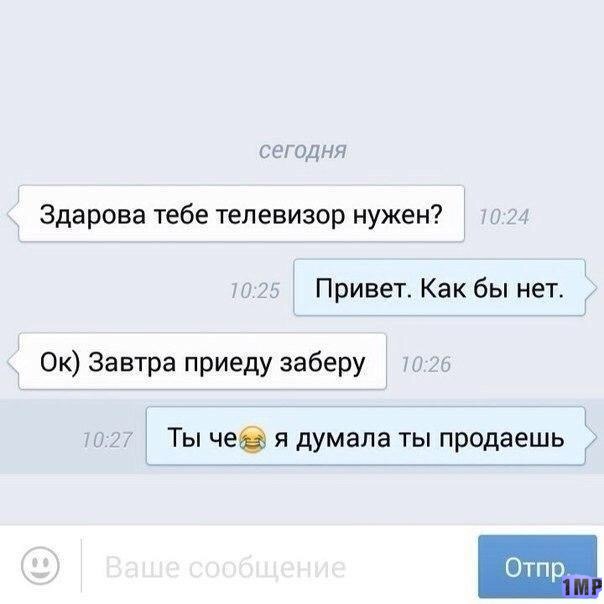Click the word телевизор in the first message

(281, 214)
